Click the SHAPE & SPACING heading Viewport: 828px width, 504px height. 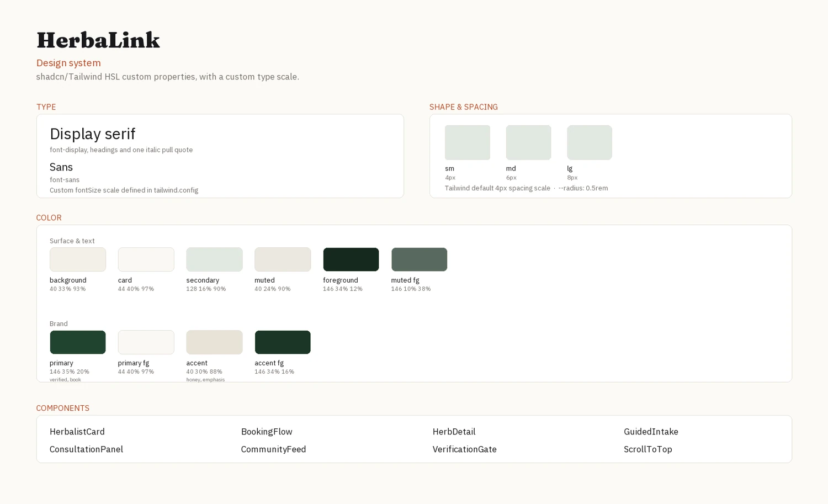(x=464, y=107)
